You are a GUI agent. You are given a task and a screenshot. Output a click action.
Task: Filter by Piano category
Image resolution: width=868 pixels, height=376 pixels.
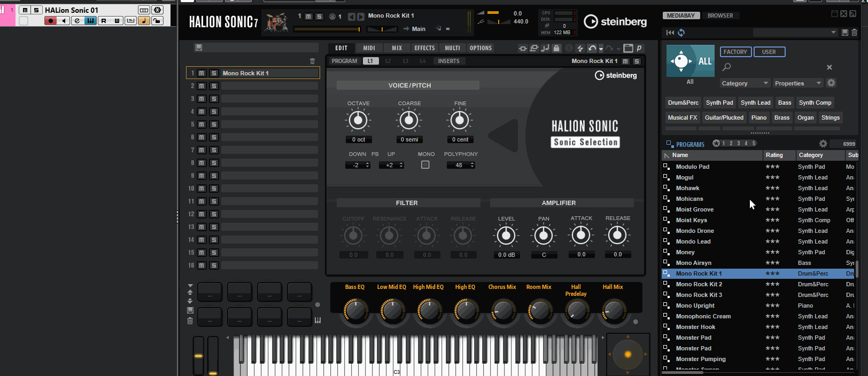pyautogui.click(x=759, y=117)
